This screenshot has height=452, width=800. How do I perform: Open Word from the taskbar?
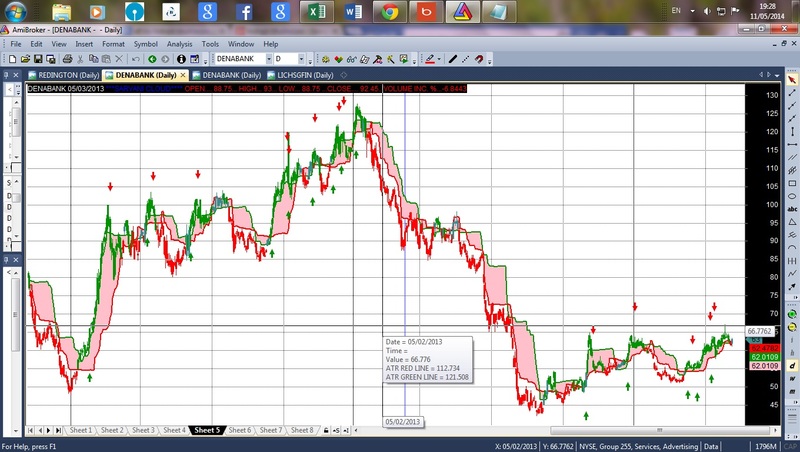click(x=353, y=12)
